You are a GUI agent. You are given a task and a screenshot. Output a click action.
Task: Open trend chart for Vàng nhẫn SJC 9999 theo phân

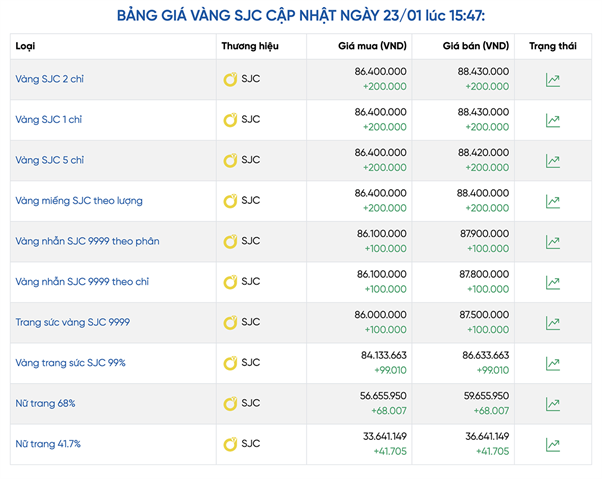(x=553, y=242)
